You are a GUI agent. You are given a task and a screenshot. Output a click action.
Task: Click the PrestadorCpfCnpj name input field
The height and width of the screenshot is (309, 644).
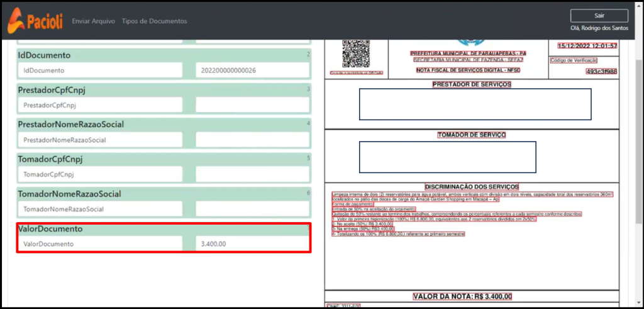pyautogui.click(x=100, y=104)
